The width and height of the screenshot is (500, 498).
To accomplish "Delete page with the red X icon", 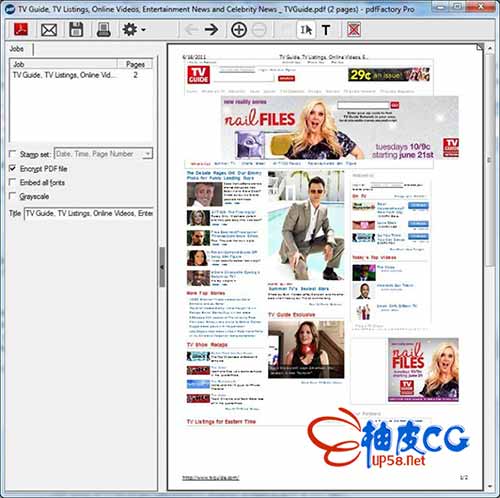I will click(354, 30).
